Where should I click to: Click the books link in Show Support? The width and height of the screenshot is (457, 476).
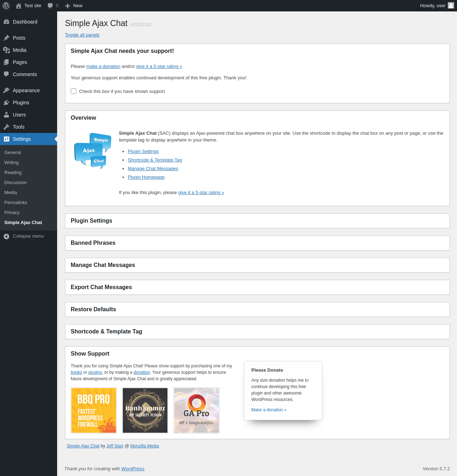[76, 372]
